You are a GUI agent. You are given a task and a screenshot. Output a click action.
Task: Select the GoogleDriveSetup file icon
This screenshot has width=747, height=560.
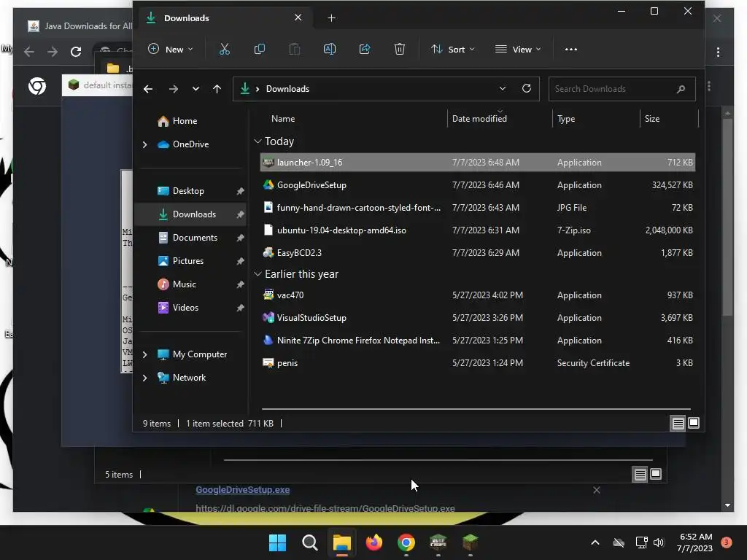[268, 184]
